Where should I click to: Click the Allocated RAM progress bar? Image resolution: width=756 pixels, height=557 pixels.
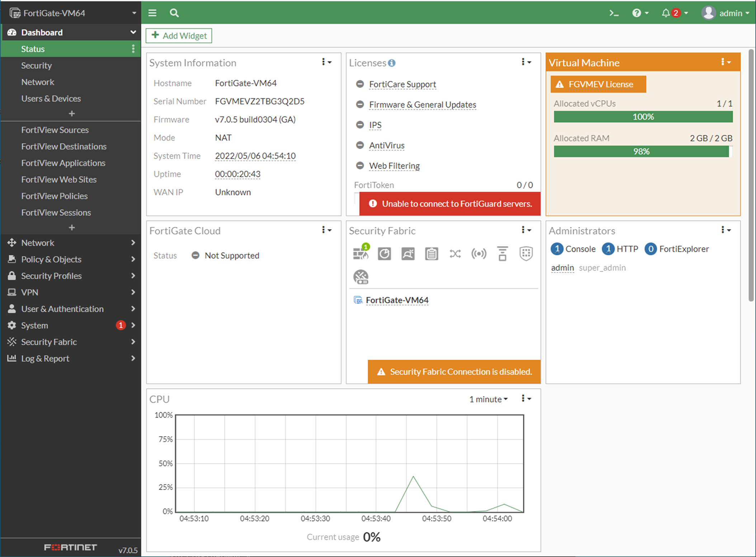pyautogui.click(x=643, y=151)
